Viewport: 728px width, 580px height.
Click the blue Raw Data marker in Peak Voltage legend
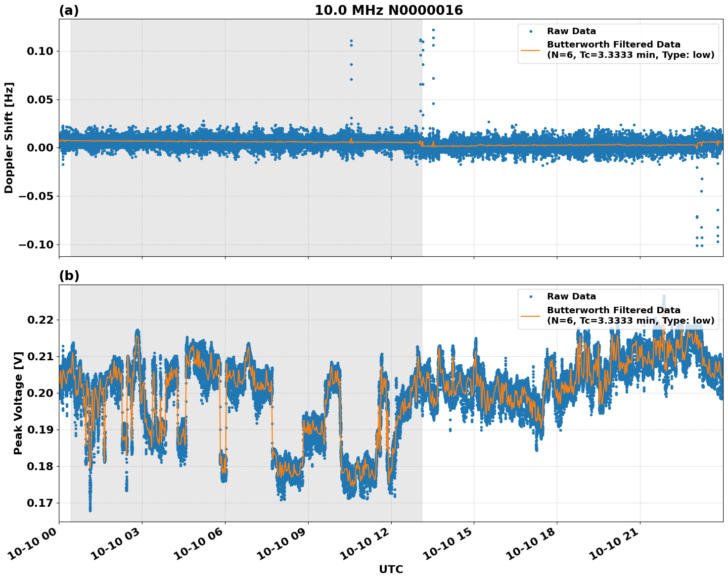click(x=531, y=297)
